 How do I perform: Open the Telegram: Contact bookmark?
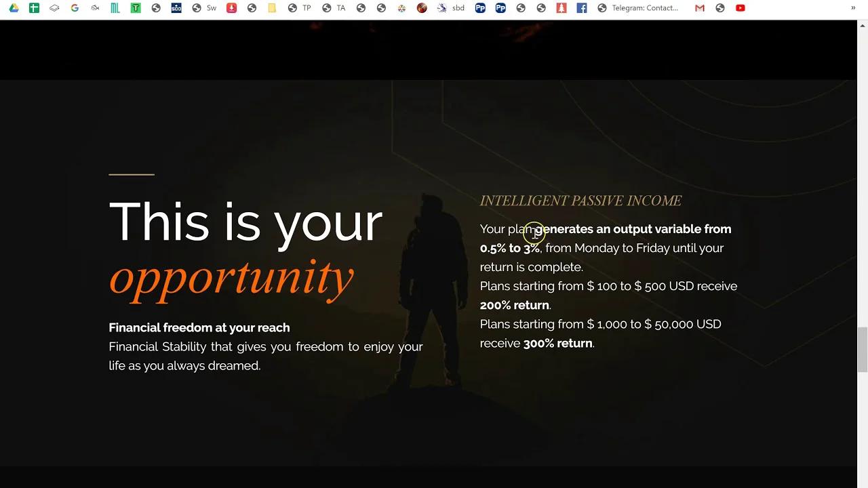pos(637,7)
